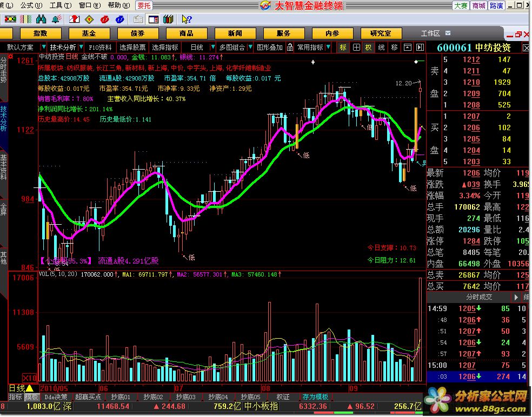
Task: Click the yellow diamond arrow icon
Action: (89, 19)
